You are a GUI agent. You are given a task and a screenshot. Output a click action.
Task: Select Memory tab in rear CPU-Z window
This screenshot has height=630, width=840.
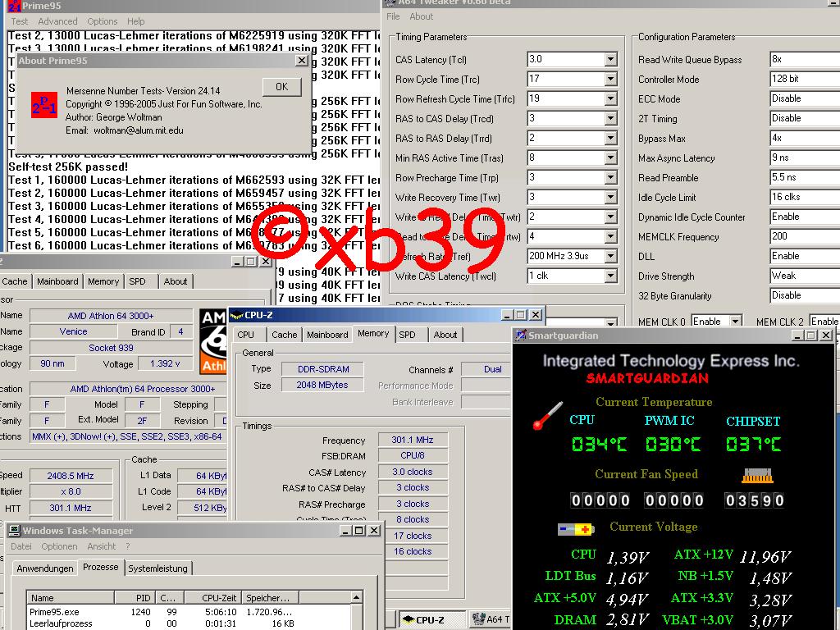103,281
